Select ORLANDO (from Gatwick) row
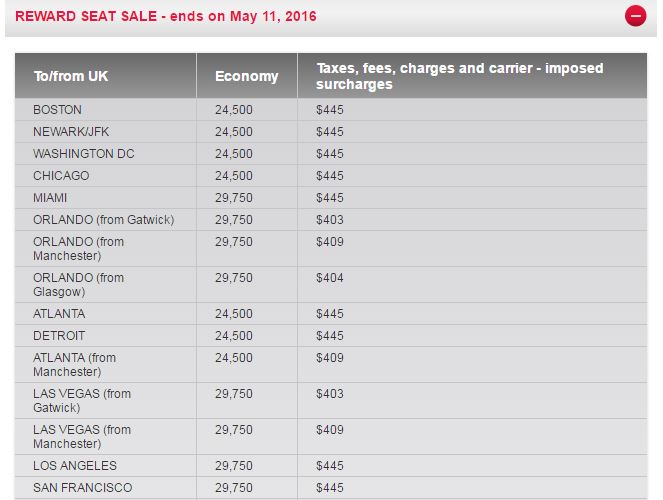Viewport: 663px width, 500px height. [103, 220]
